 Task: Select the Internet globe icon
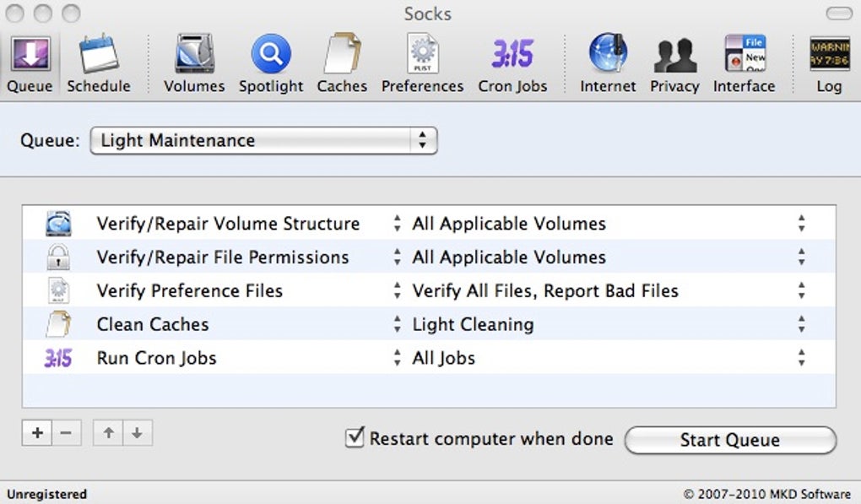pos(608,55)
